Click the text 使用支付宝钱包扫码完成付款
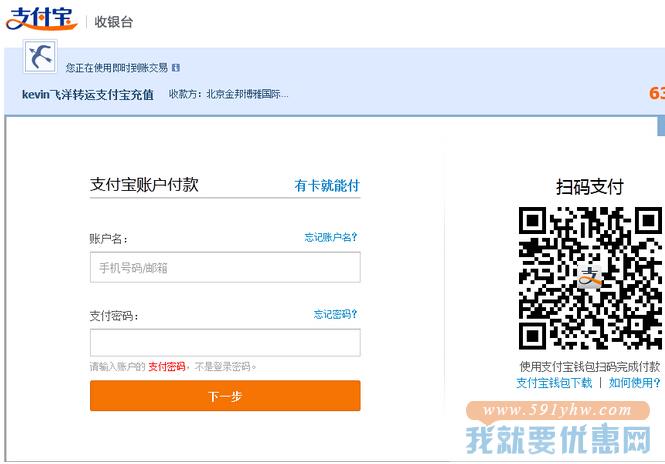The width and height of the screenshot is (665, 464). tap(590, 366)
